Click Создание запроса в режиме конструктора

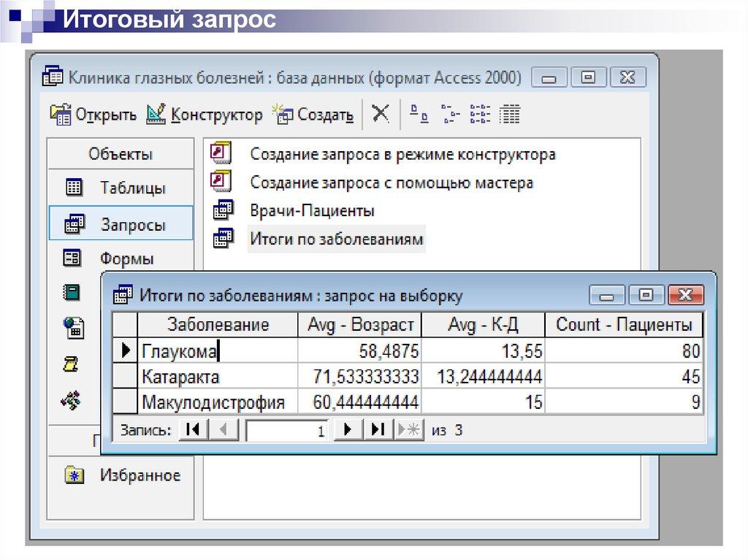pos(402,155)
